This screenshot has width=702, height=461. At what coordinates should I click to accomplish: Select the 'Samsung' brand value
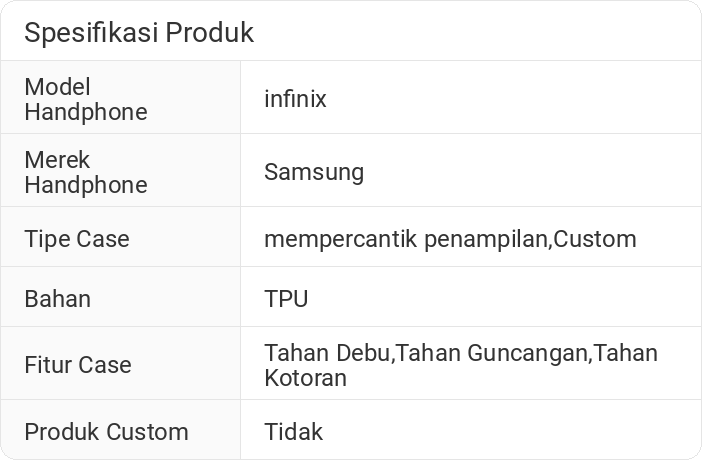[x=314, y=172]
